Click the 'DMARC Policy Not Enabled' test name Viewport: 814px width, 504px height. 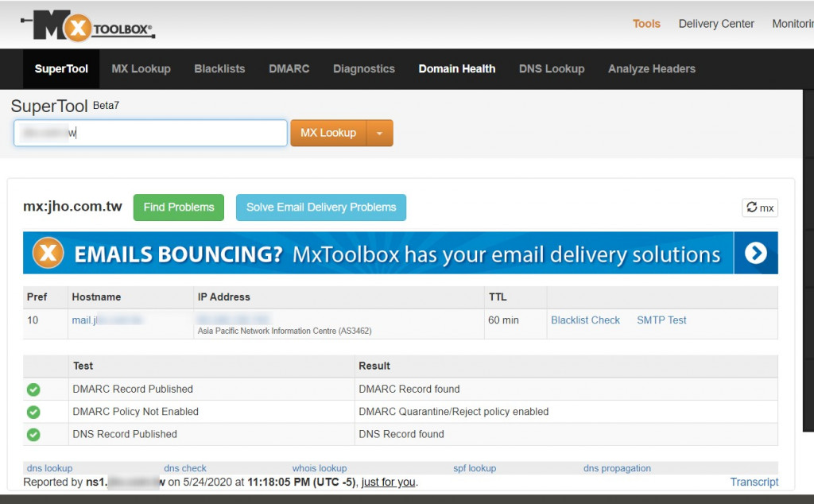click(135, 412)
